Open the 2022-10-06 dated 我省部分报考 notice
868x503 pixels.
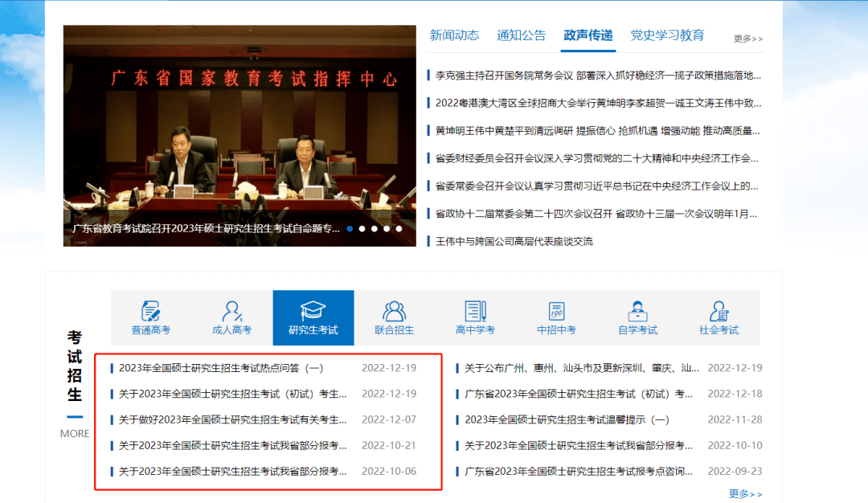click(232, 472)
